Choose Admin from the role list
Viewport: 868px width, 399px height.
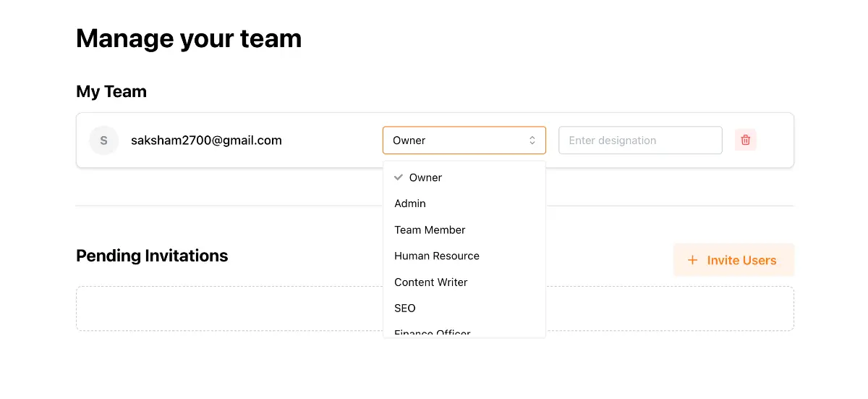[410, 203]
